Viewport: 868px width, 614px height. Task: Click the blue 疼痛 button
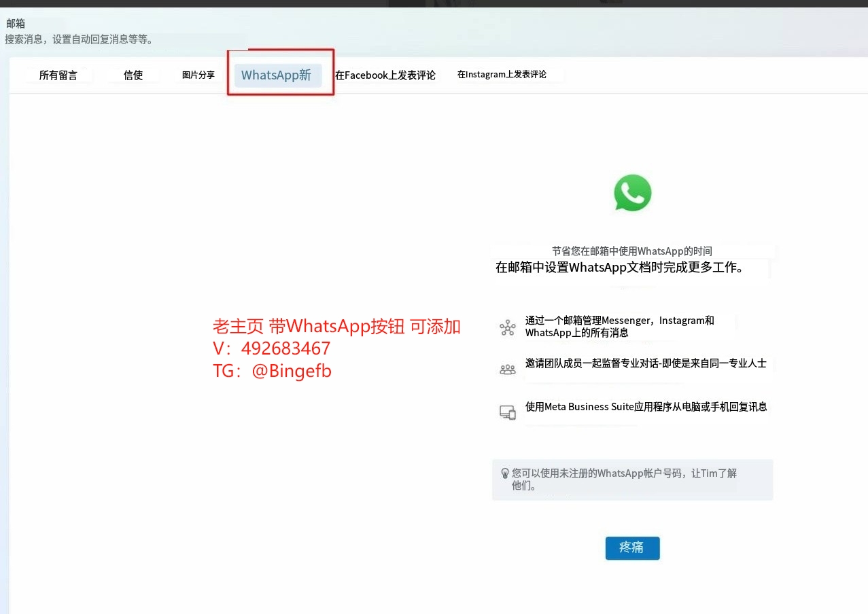[632, 547]
